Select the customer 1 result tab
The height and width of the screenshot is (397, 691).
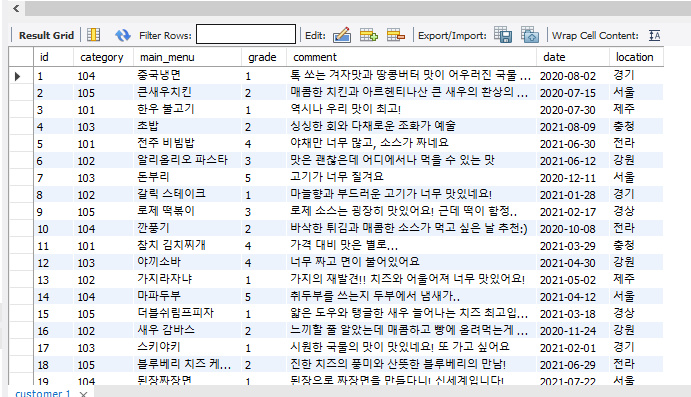point(43,393)
